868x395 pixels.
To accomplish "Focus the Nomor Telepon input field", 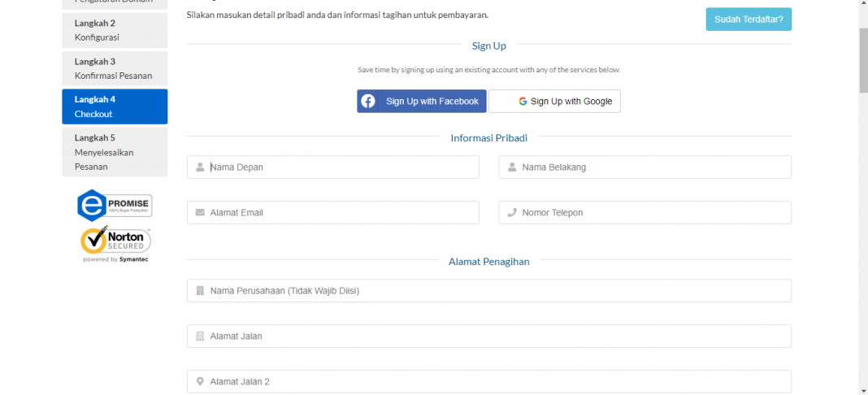I will click(x=645, y=212).
